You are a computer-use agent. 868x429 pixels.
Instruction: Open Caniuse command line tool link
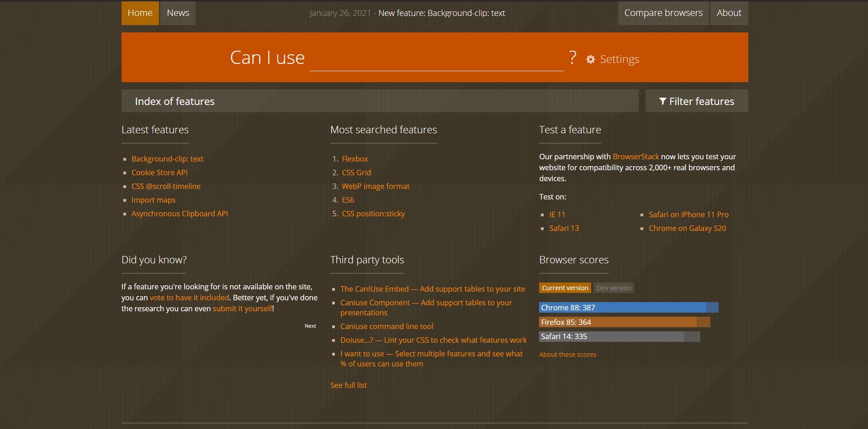click(x=386, y=326)
